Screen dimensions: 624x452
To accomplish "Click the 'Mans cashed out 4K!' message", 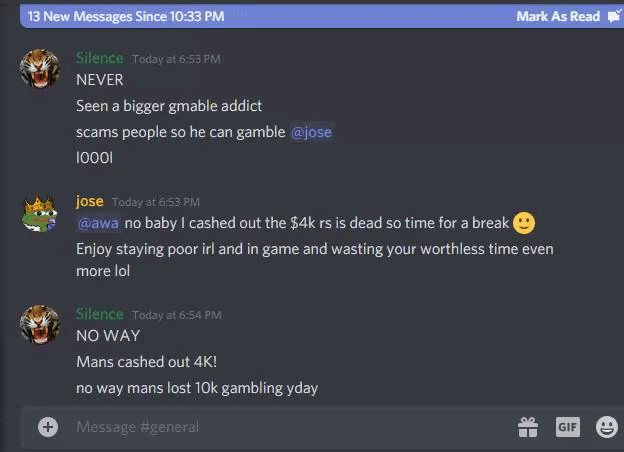I will pos(146,362).
